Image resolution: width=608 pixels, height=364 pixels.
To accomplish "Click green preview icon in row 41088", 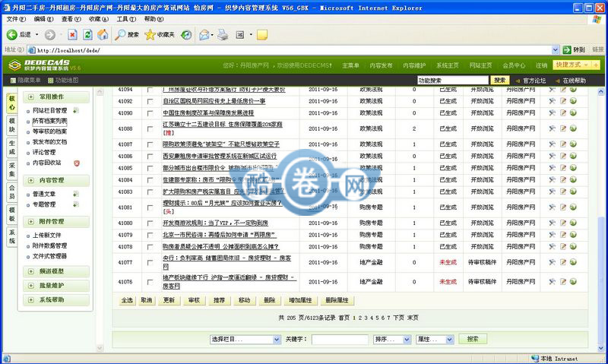I will [x=573, y=128].
